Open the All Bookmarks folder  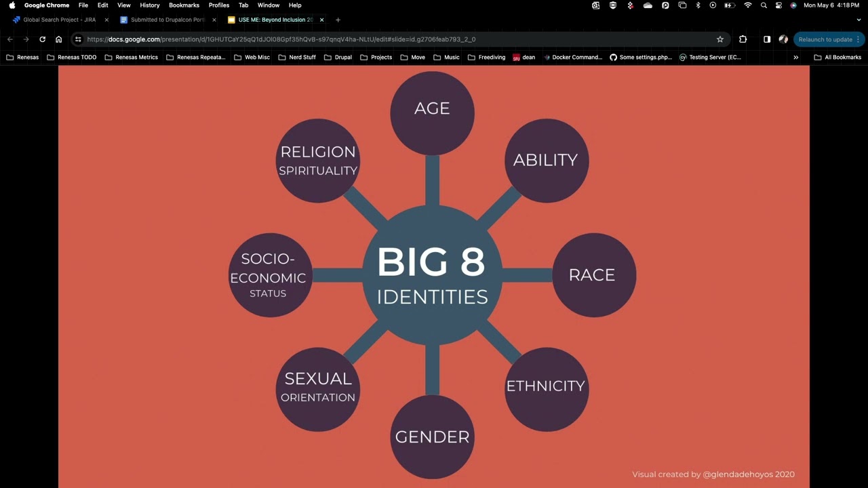(x=837, y=58)
